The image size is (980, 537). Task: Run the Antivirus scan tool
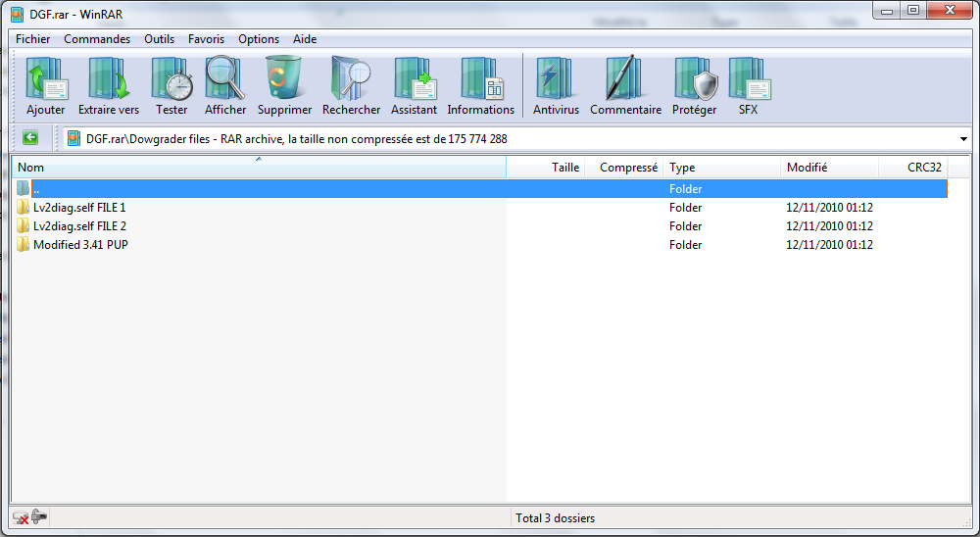point(556,85)
